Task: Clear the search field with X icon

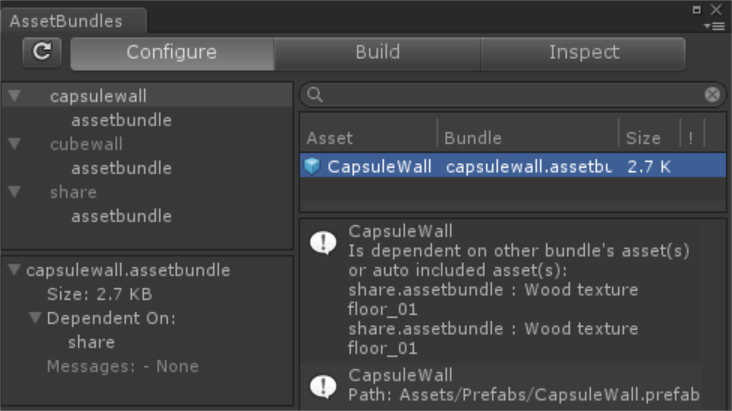Action: (712, 95)
